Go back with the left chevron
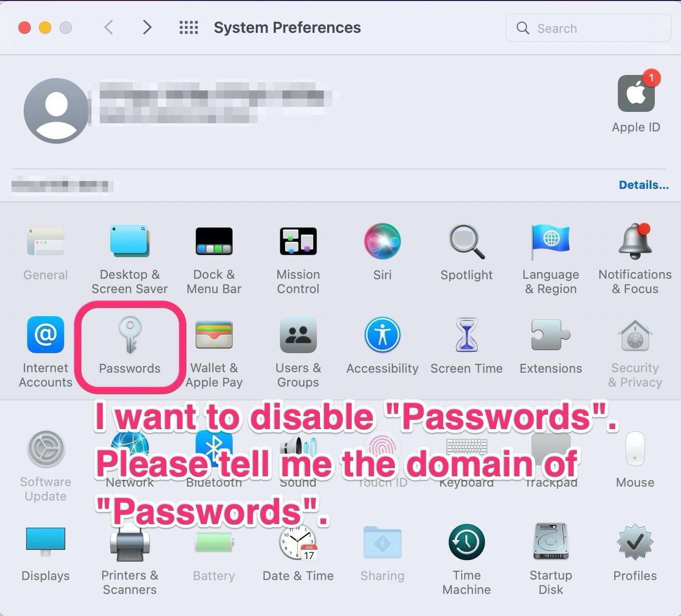 pyautogui.click(x=108, y=27)
